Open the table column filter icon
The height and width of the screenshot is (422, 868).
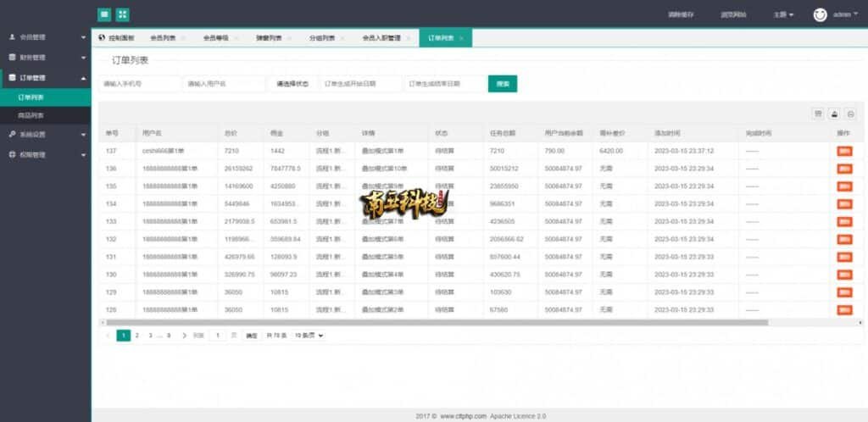(818, 114)
